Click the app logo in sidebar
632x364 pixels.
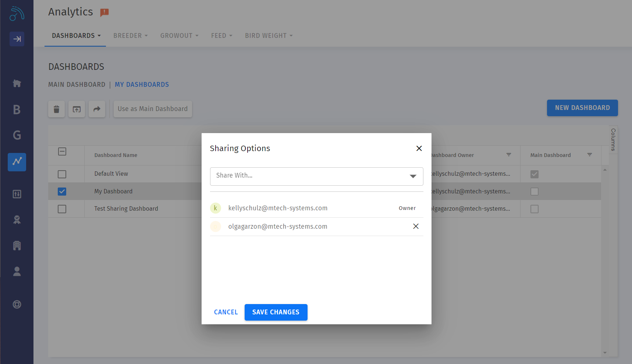[17, 14]
